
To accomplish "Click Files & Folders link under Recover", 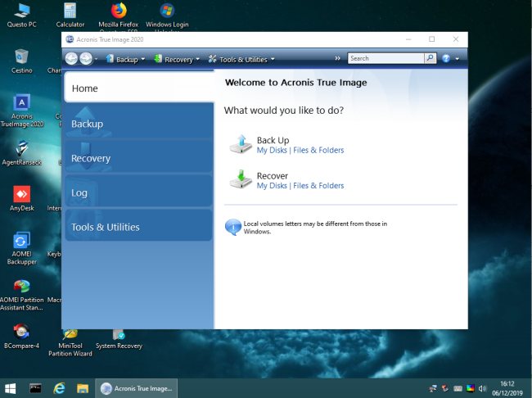I will [x=318, y=186].
